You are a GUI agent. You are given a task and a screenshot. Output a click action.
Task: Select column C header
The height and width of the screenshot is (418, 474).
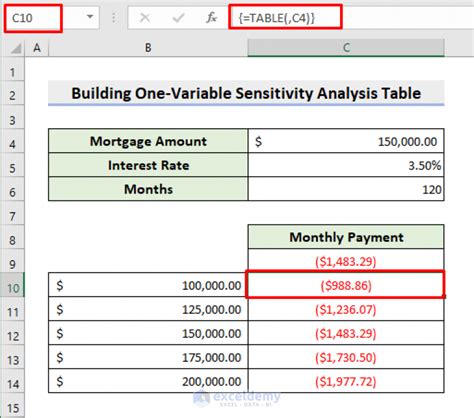tap(346, 48)
